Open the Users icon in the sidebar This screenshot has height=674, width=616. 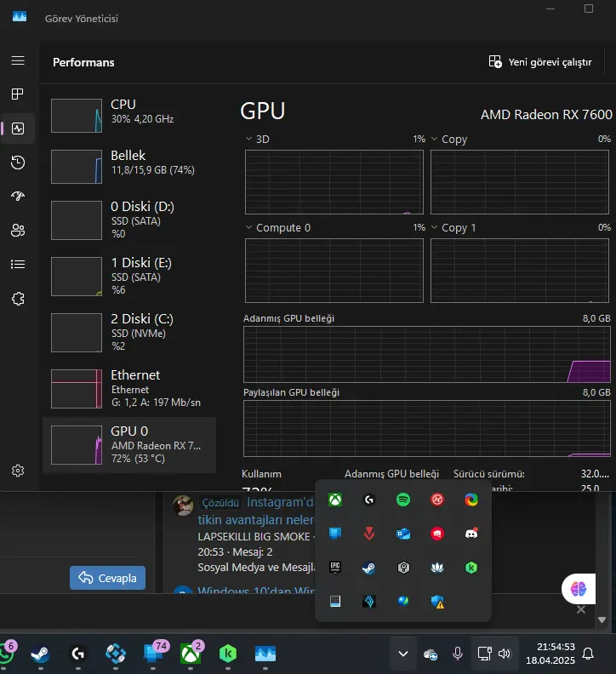pos(18,231)
